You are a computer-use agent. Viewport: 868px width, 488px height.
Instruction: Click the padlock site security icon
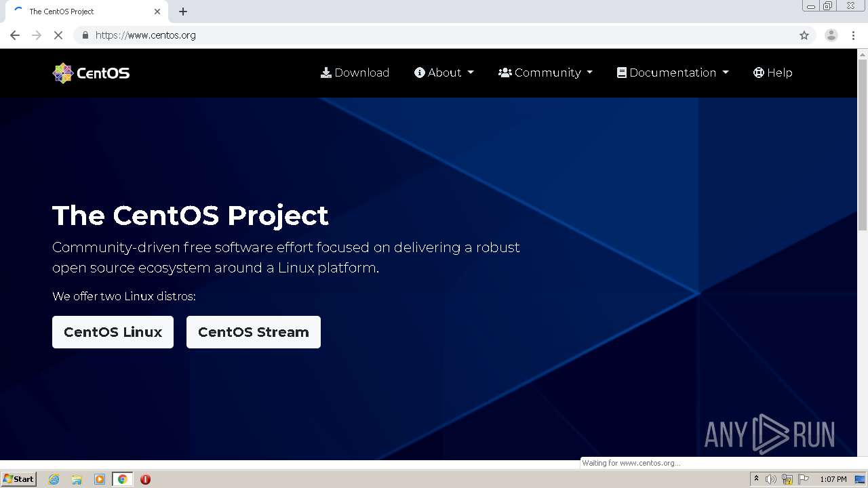[85, 35]
